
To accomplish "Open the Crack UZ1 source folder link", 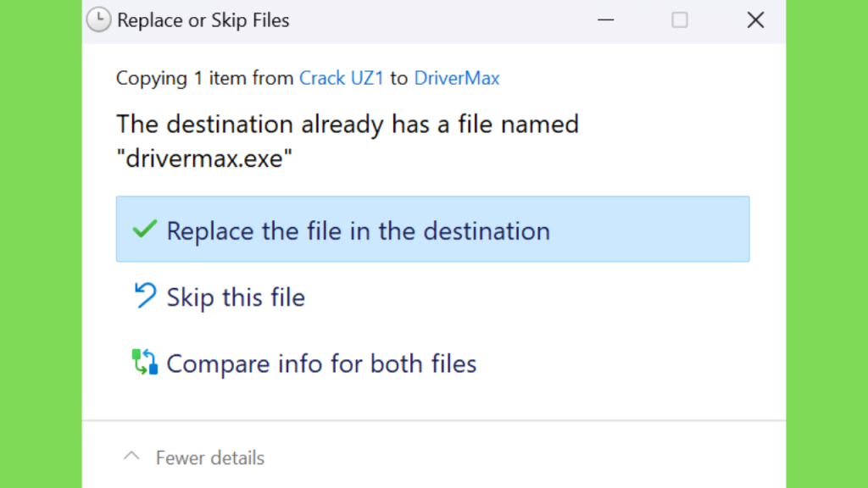I will pyautogui.click(x=341, y=78).
